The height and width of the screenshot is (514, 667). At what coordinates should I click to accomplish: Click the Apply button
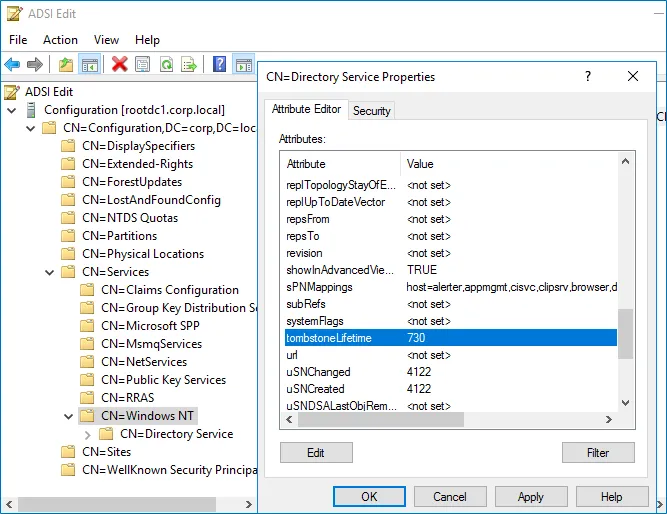(x=531, y=497)
